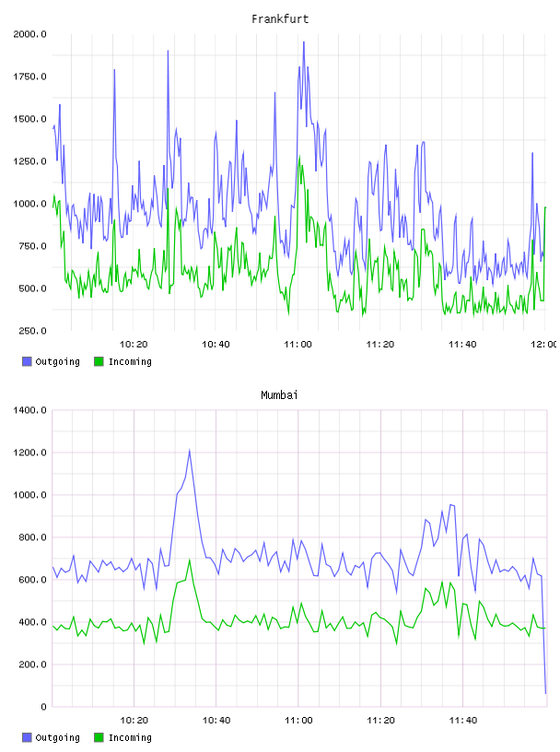The height and width of the screenshot is (752, 560).
Task: Click the 10:20 time label on Mumbai
Action: pyautogui.click(x=134, y=721)
